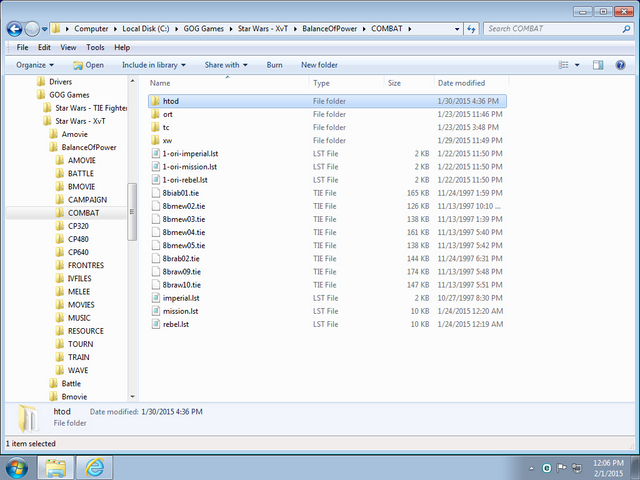Sort by the Size column header
Screen dimensions: 640x480
point(394,83)
